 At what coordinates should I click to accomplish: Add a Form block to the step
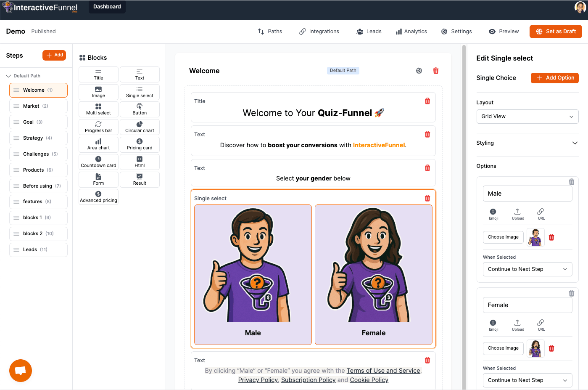click(98, 179)
